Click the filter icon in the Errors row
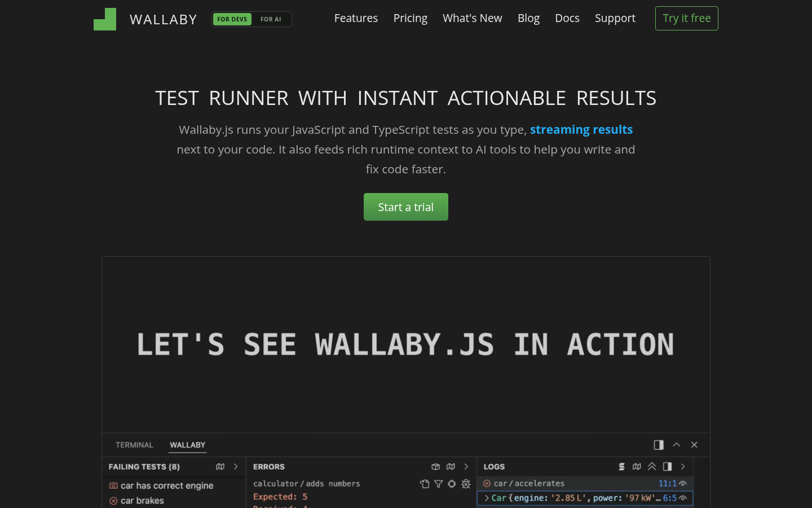 (x=438, y=484)
